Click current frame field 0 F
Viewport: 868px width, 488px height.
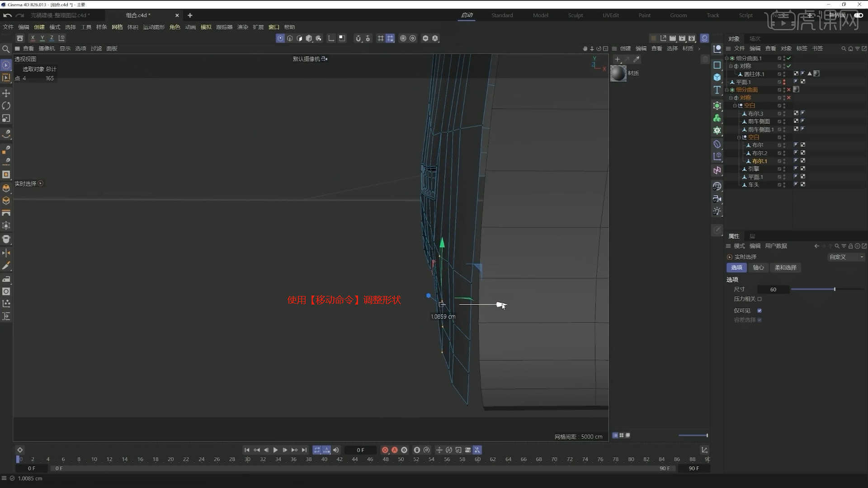[x=360, y=450]
